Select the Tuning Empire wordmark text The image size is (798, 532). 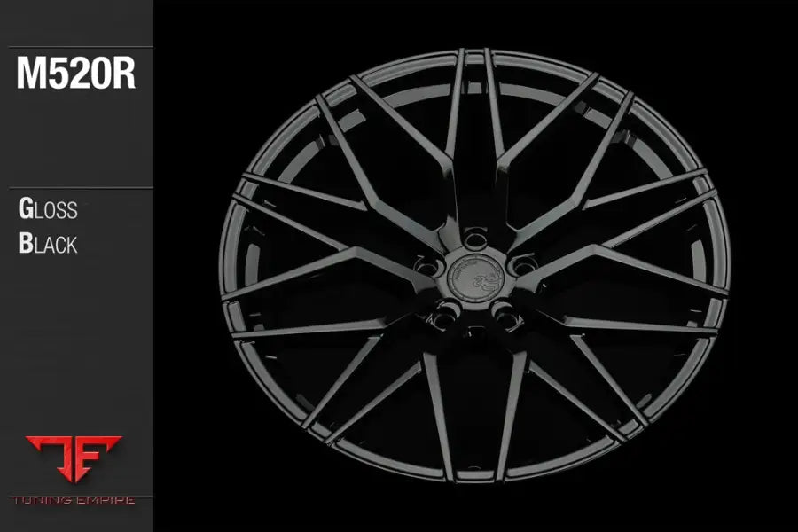click(x=74, y=500)
